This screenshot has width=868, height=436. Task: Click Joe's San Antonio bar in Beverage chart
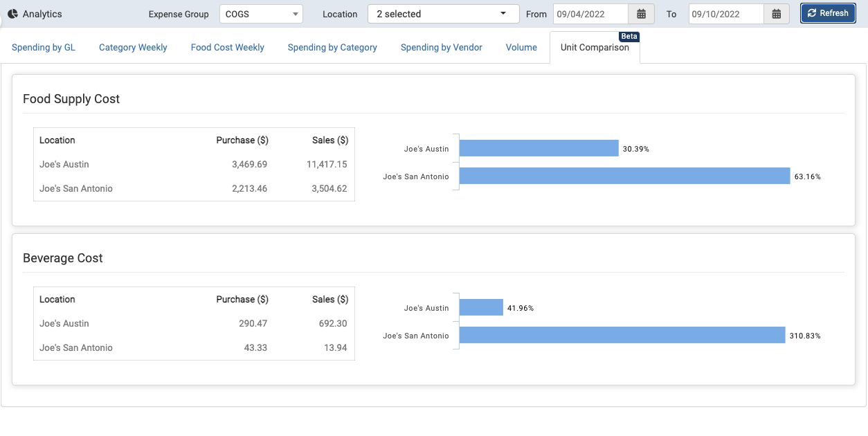[x=620, y=335]
